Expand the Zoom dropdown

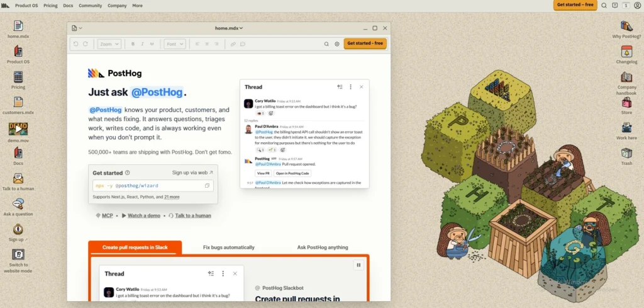click(109, 44)
